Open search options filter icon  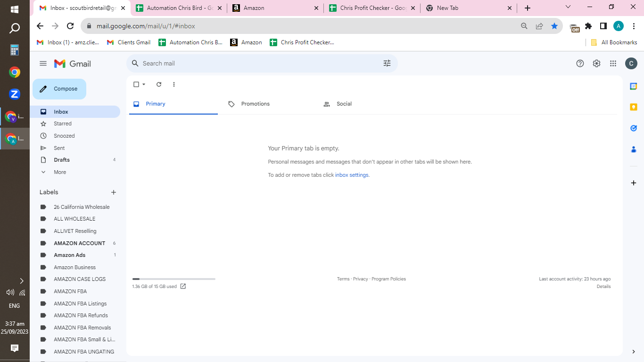pos(387,63)
